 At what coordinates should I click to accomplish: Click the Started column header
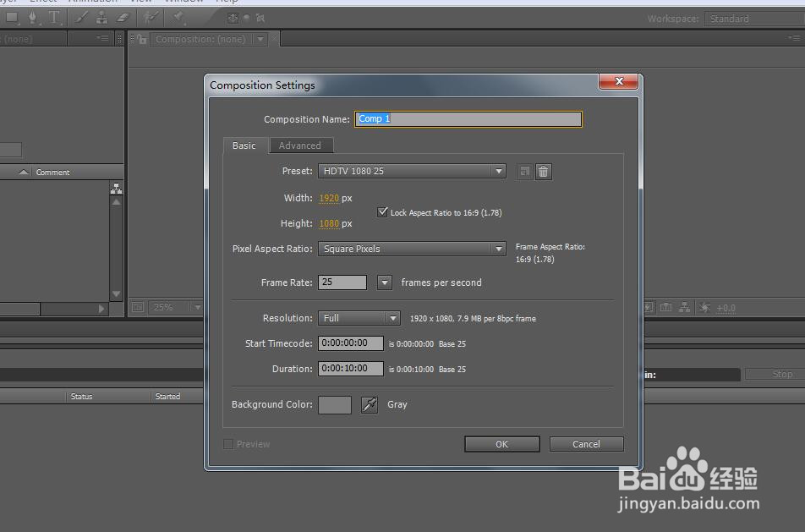[168, 397]
